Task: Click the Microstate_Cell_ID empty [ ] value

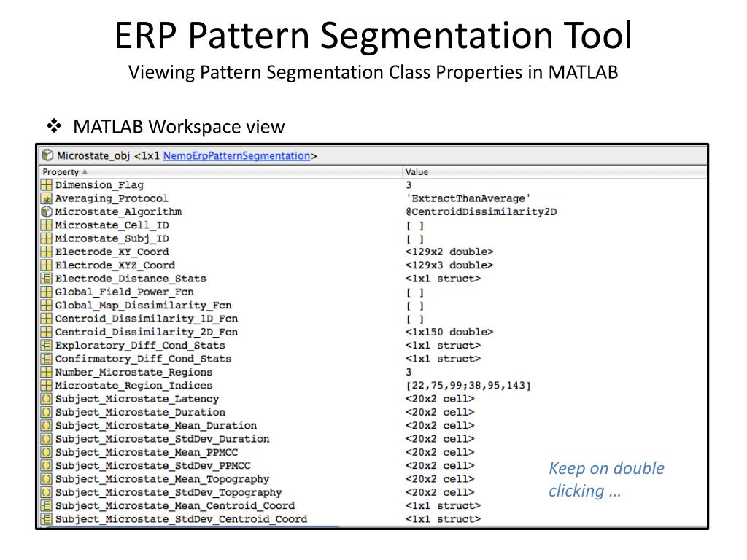Action: 415,225
